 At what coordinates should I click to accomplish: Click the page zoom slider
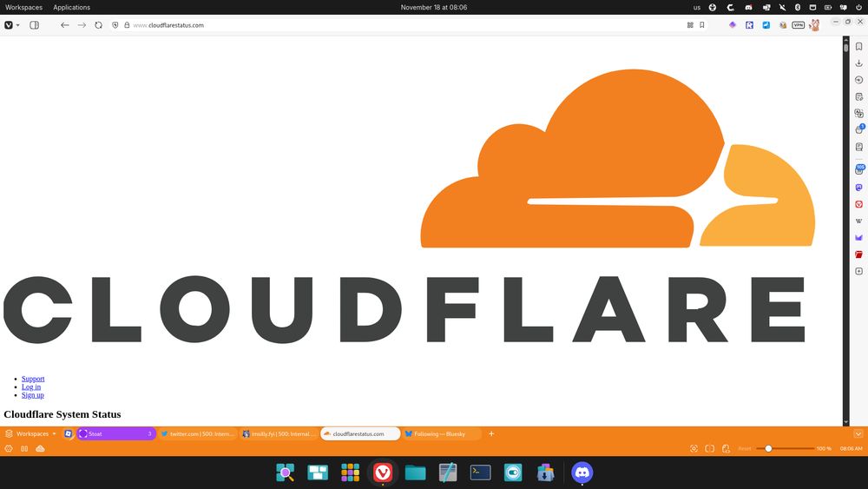point(786,448)
